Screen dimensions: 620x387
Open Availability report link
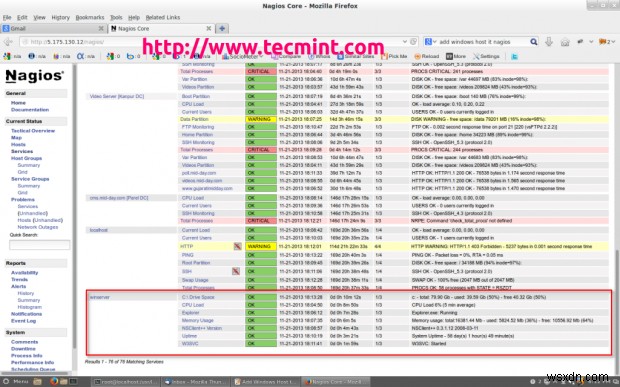click(25, 272)
